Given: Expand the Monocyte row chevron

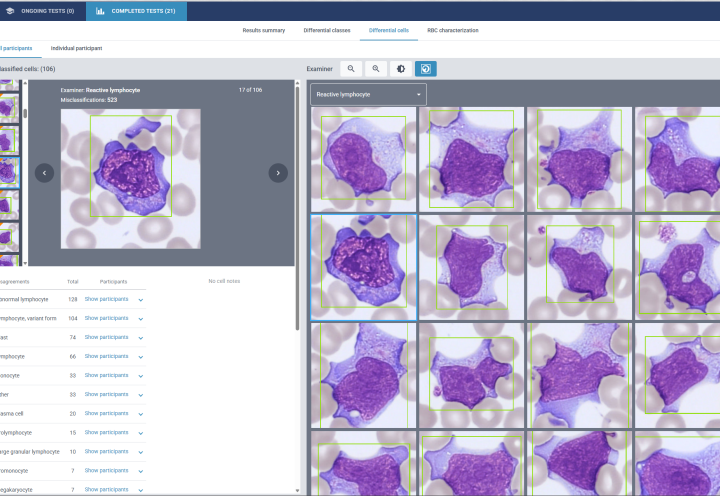Looking at the screenshot, I should pos(141,376).
